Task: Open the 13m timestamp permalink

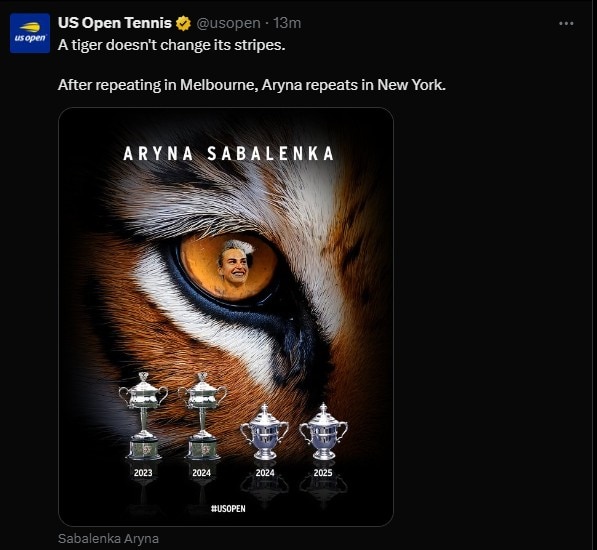Action: pos(287,23)
